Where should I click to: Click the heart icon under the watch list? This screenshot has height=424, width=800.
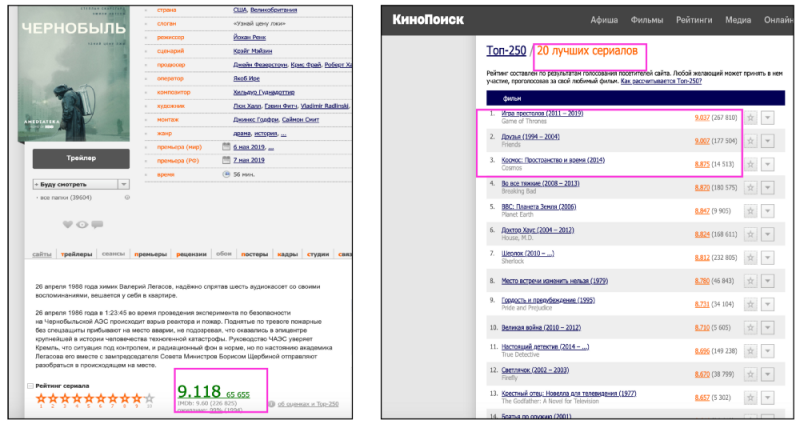point(67,224)
